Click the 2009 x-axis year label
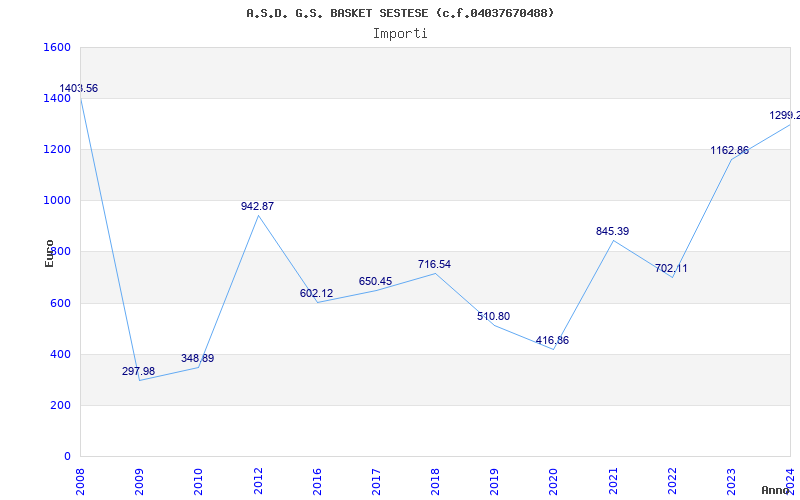This screenshot has height=500, width=800. click(139, 481)
